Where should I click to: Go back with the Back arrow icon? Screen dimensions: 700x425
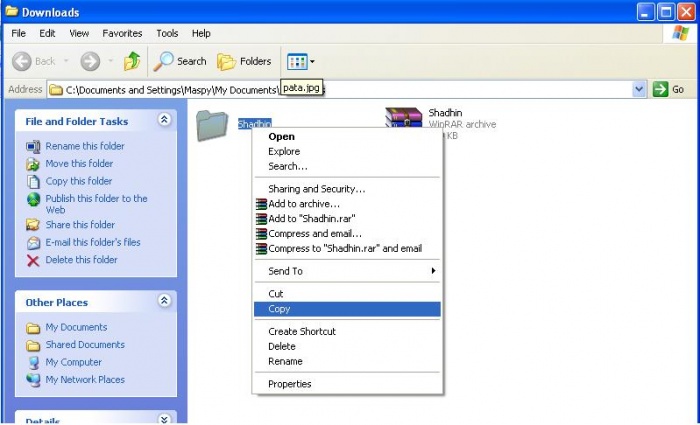coord(22,61)
